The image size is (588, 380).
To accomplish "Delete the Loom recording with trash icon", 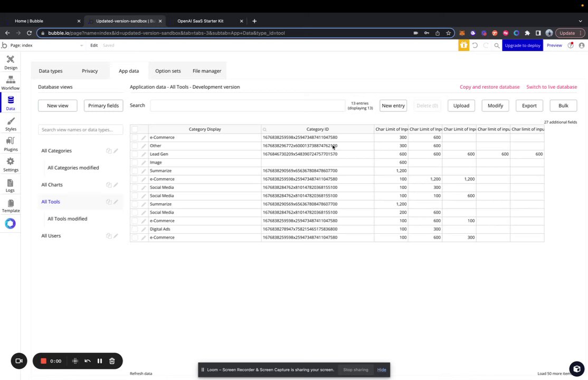I will coord(112,361).
